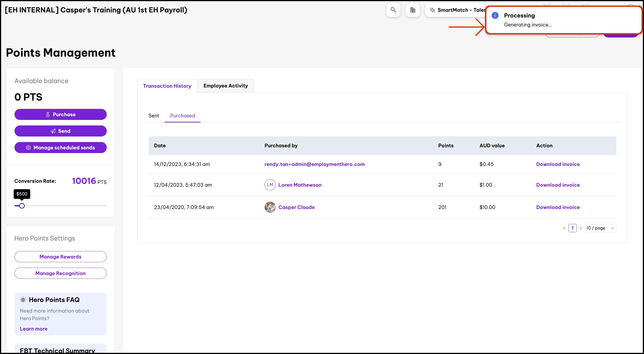The height and width of the screenshot is (354, 644).
Task: Open Manage scheduled sends
Action: pos(60,148)
